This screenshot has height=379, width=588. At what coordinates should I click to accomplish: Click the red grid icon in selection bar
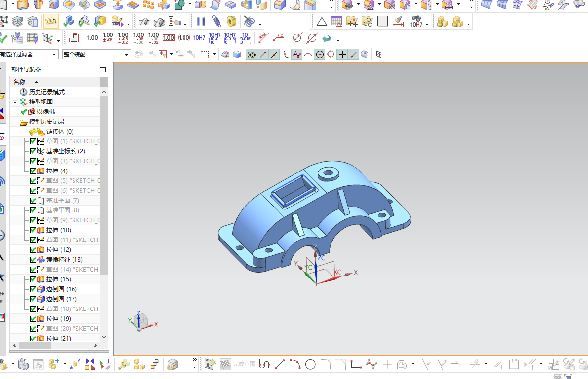point(379,54)
